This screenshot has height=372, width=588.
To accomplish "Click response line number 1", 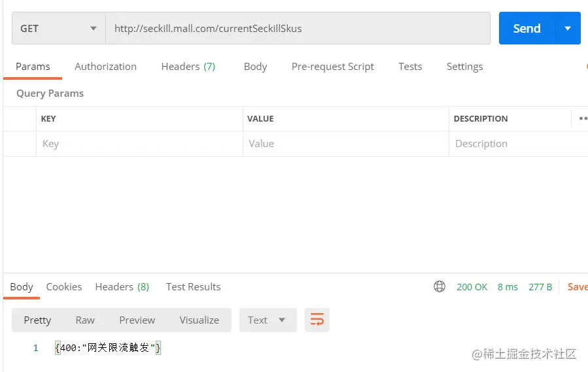I will click(35, 348).
